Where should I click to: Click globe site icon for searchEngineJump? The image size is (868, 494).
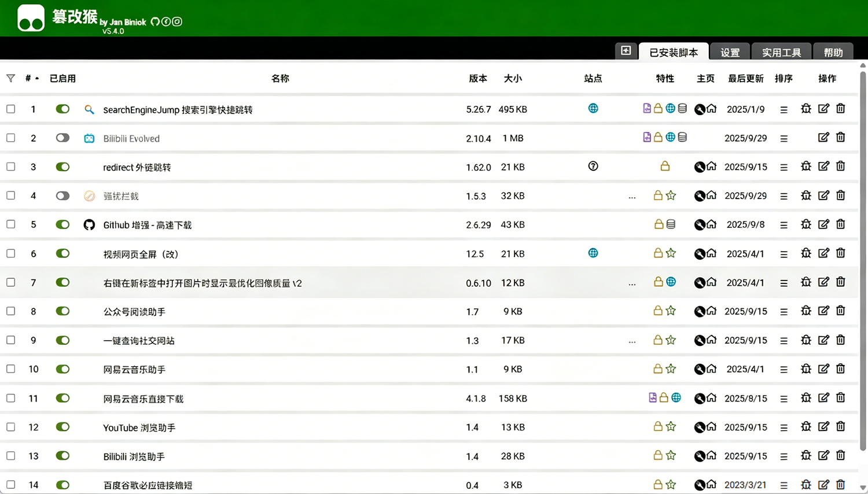(593, 108)
